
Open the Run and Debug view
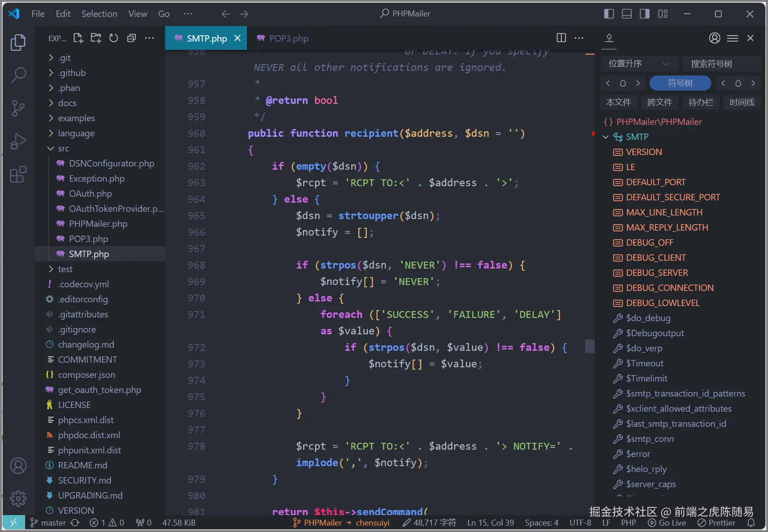point(18,141)
